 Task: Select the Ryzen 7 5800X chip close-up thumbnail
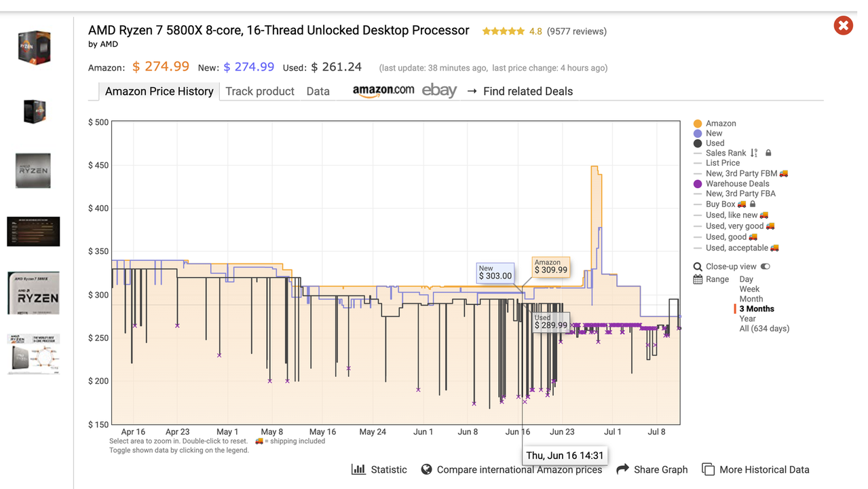pyautogui.click(x=33, y=293)
